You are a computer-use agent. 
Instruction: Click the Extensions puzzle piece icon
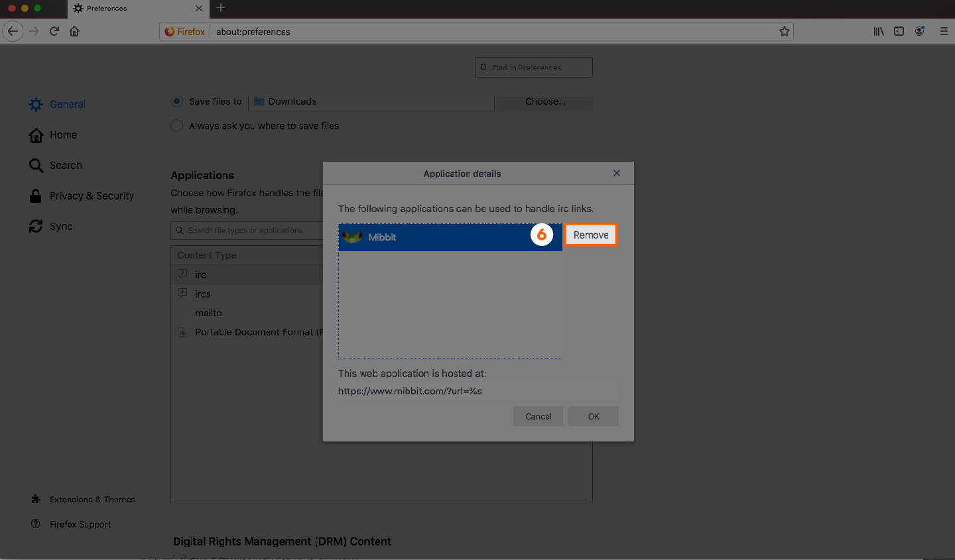(36, 499)
